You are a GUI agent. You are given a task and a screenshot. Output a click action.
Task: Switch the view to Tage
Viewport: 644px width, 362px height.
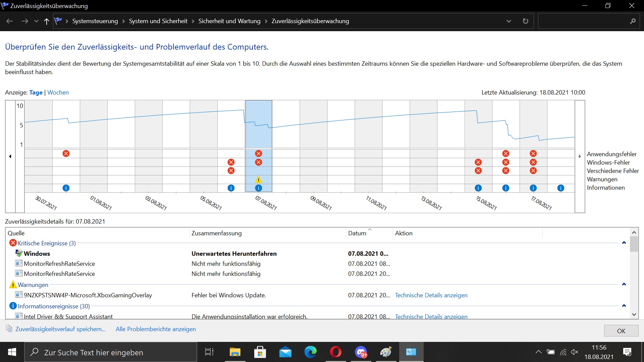click(36, 93)
